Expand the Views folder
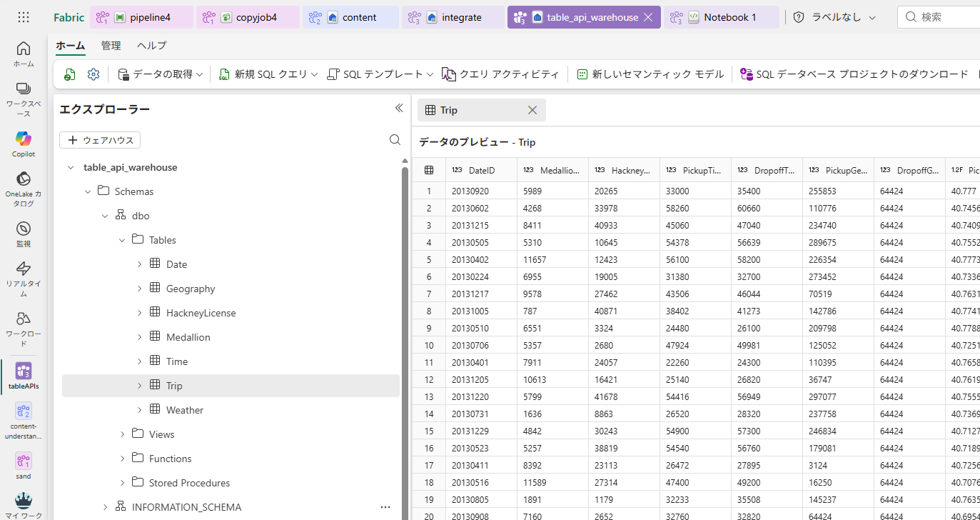Viewport: 980px width, 520px height. [121, 434]
